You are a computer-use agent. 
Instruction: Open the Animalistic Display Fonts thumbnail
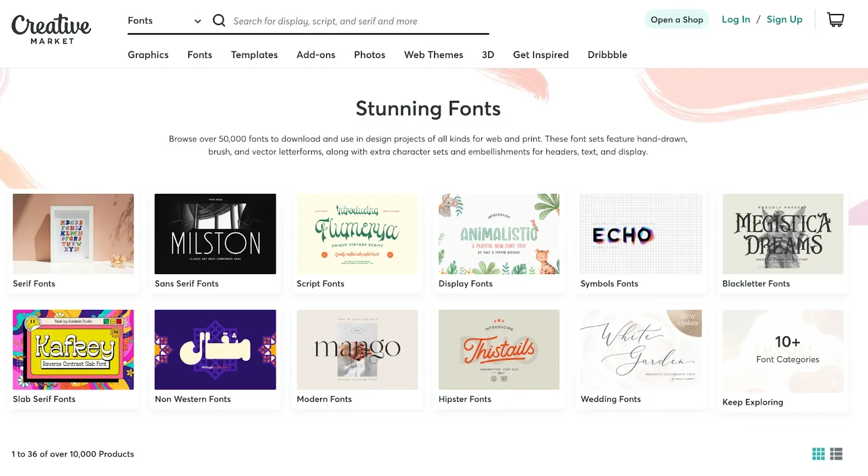point(499,234)
